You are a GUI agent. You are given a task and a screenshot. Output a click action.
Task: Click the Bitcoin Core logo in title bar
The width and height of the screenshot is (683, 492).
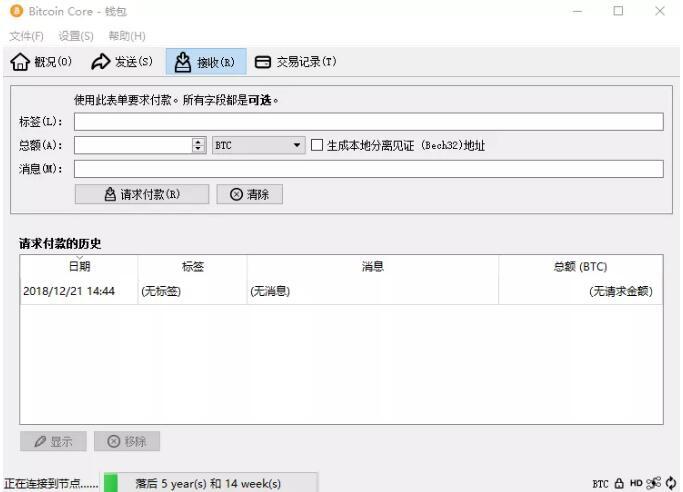pos(17,11)
